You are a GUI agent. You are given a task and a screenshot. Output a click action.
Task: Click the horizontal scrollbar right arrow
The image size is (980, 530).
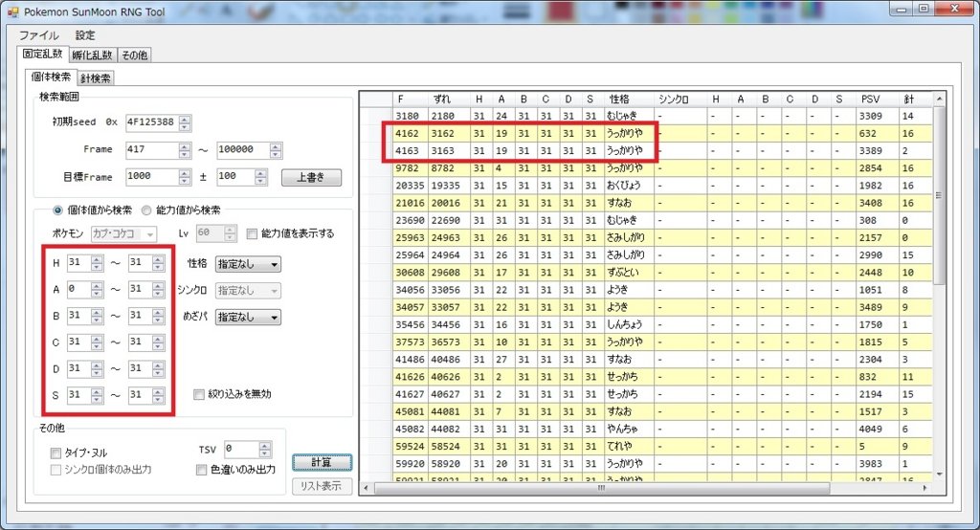tap(925, 488)
